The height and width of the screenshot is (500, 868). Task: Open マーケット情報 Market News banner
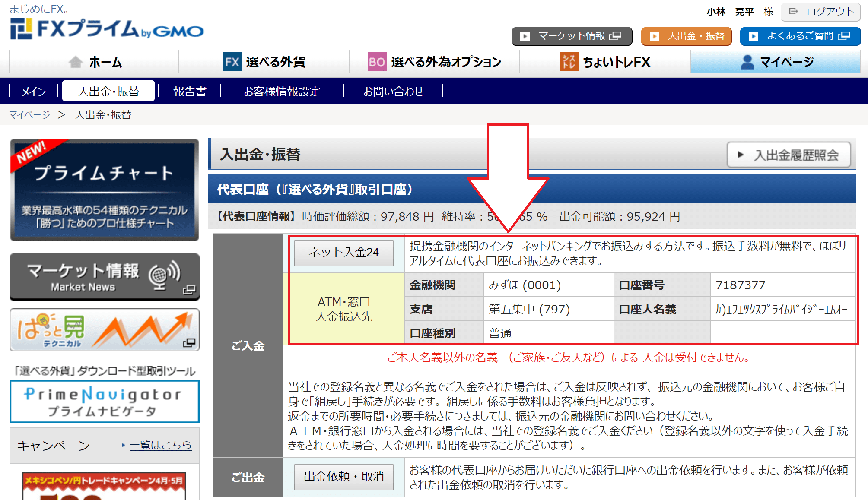105,277
